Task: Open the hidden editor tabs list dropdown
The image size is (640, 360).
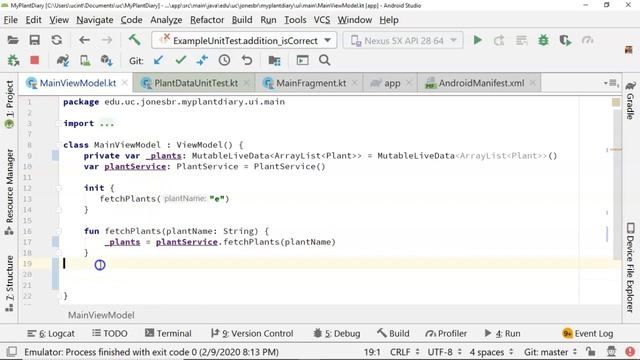Action: pos(611,83)
